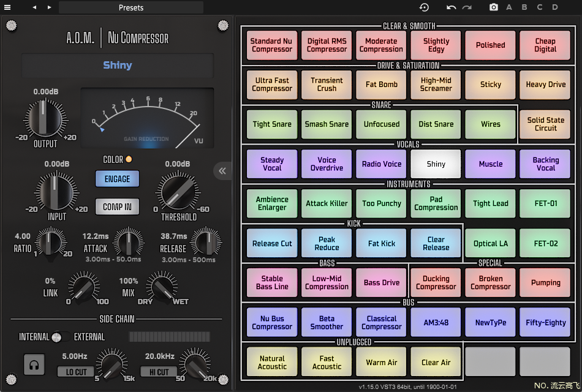Load the Optical LA preset

tap(491, 244)
